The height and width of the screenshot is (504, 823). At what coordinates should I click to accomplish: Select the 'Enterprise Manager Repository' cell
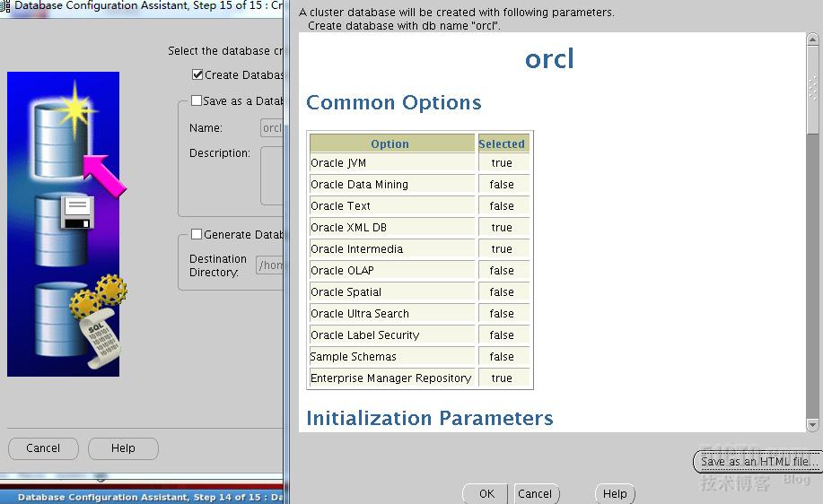pyautogui.click(x=392, y=378)
